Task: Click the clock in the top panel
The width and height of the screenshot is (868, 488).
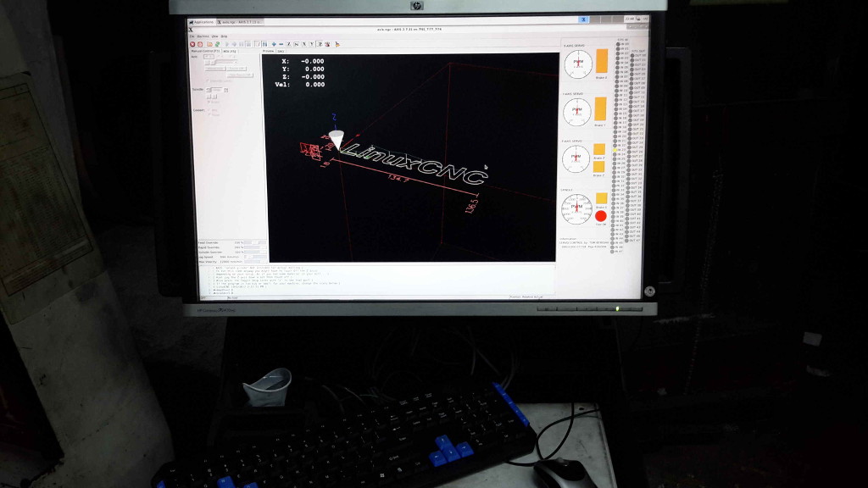Action: pos(630,19)
